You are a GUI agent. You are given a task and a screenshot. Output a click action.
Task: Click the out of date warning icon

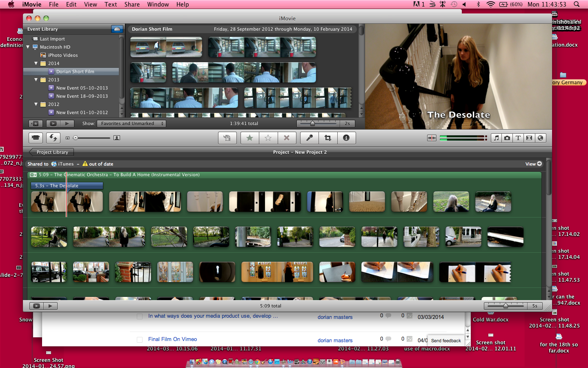tap(85, 164)
